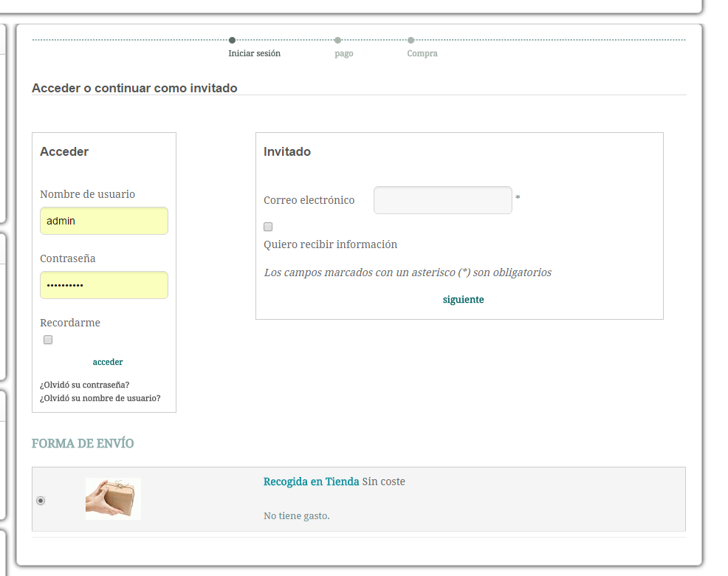
Task: Enable the Recordarme checkbox
Action: click(48, 340)
